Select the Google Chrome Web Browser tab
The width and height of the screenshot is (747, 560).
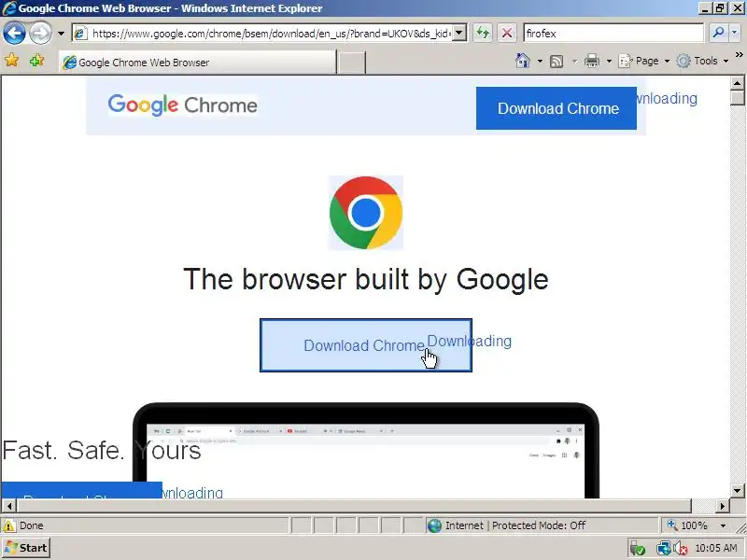point(197,63)
